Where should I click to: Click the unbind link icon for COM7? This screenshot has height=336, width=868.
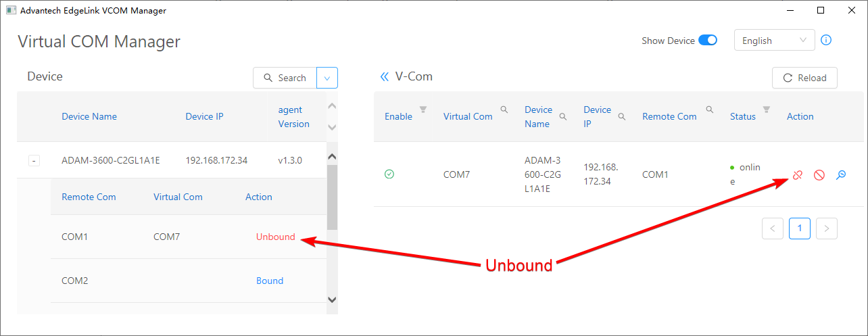click(798, 175)
